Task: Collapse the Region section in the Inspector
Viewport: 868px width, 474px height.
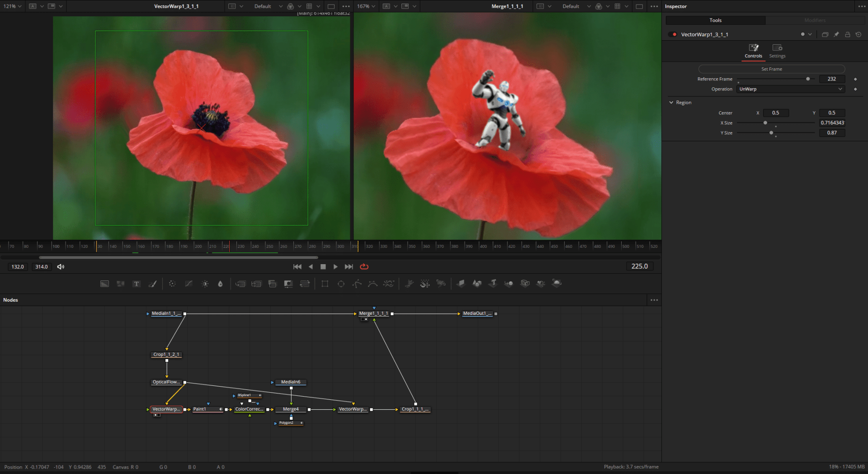Action: tap(671, 102)
